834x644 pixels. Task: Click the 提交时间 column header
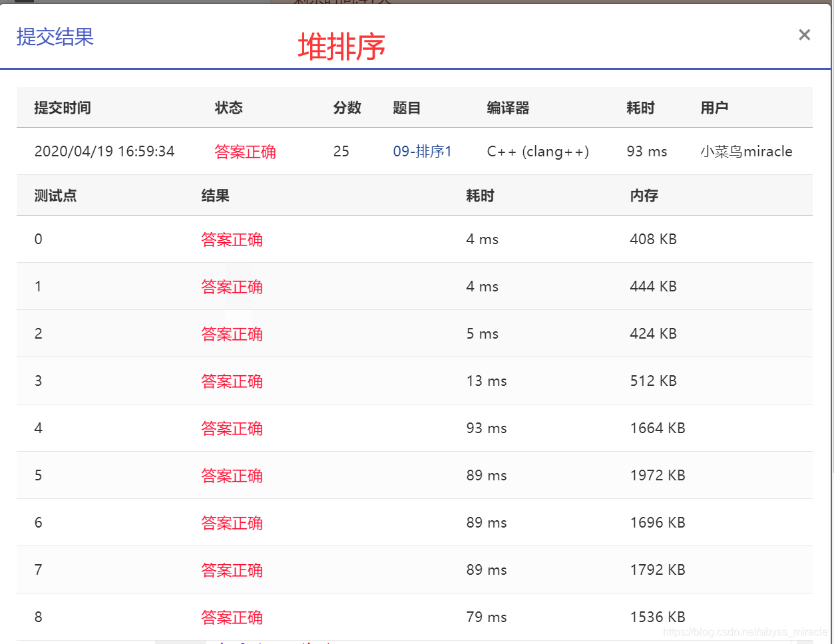click(x=63, y=108)
